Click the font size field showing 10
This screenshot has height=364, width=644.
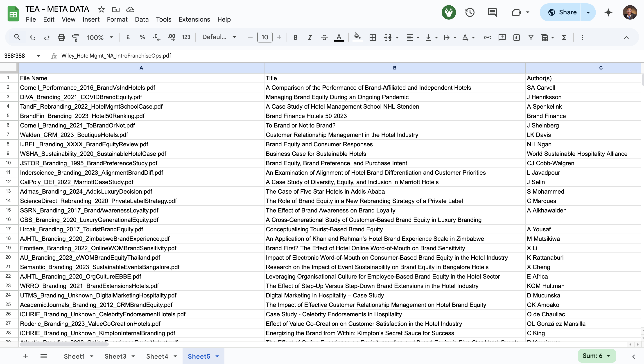pos(264,37)
